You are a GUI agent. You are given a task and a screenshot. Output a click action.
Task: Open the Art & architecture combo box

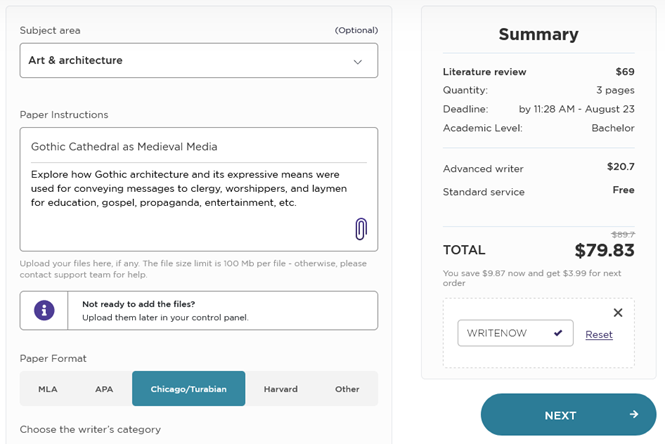[x=198, y=60]
